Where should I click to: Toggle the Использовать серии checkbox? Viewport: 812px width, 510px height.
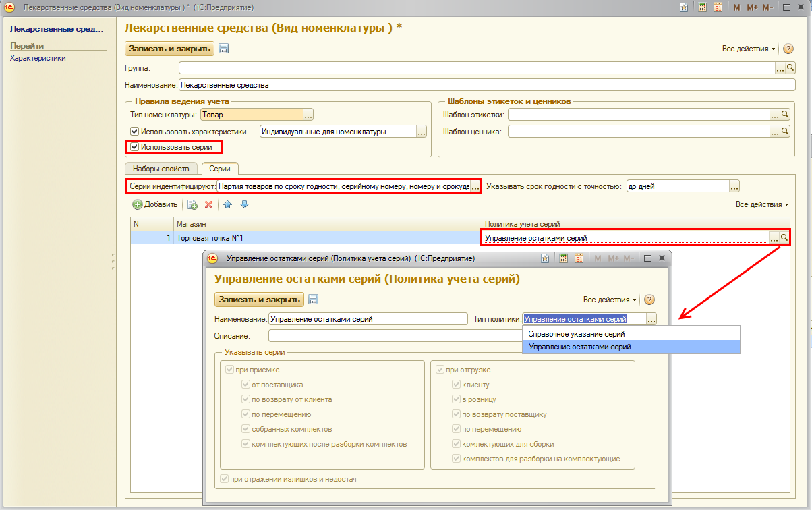tap(135, 147)
